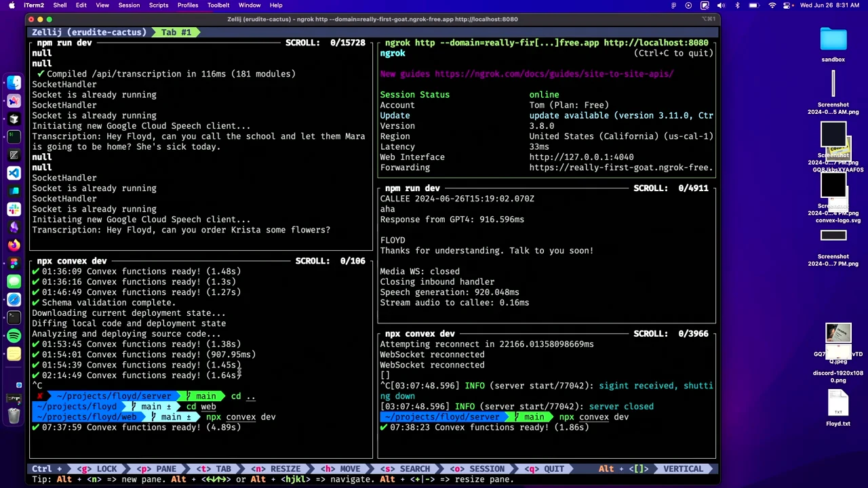868x488 pixels.
Task: Open the Obsidian app in Dock
Action: coord(14,227)
